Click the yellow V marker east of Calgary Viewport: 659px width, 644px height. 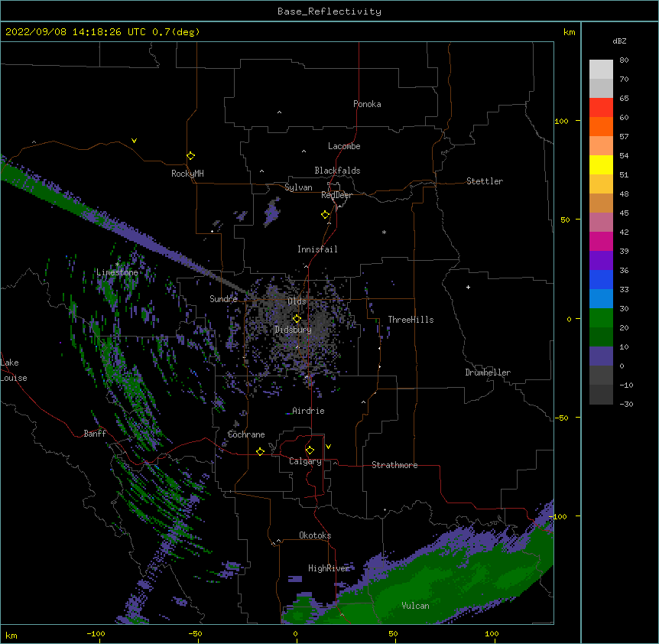pyautogui.click(x=328, y=447)
